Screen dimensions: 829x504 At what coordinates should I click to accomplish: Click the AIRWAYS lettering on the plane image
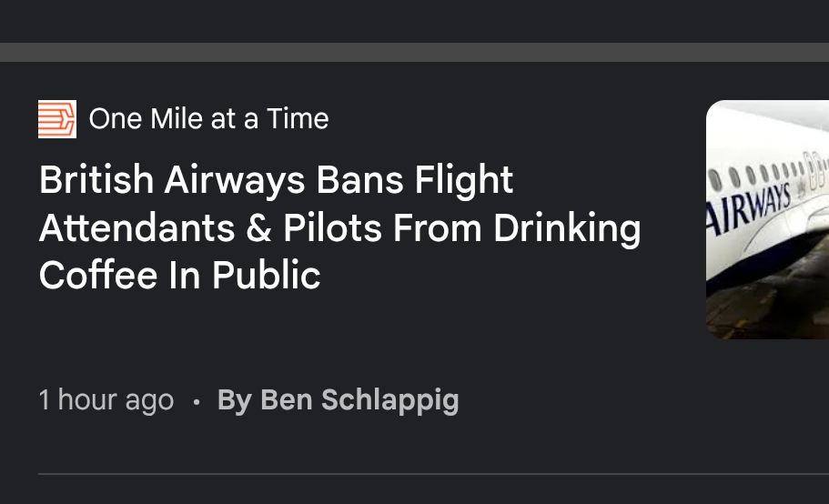point(748,207)
